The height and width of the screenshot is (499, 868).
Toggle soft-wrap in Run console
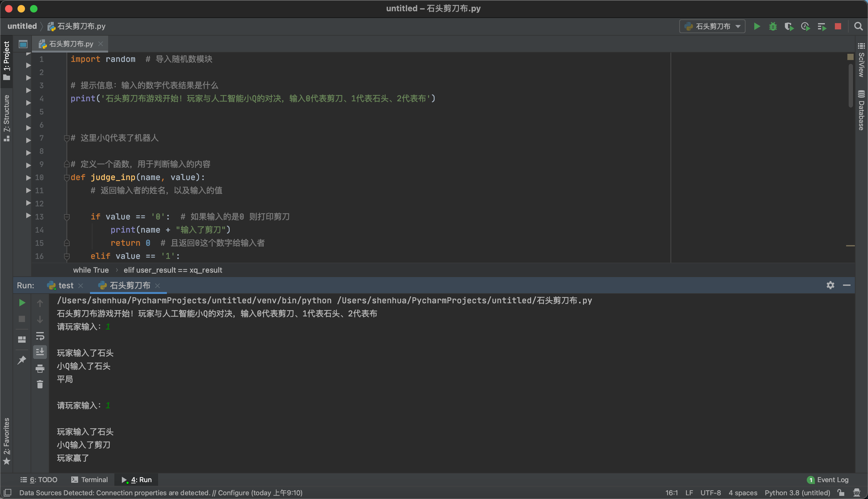40,336
